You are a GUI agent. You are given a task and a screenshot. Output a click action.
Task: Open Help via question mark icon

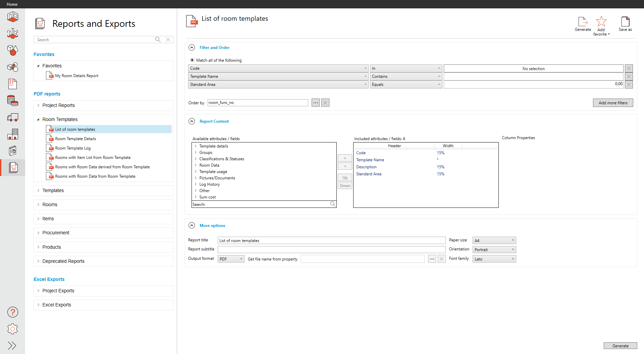[13, 312]
